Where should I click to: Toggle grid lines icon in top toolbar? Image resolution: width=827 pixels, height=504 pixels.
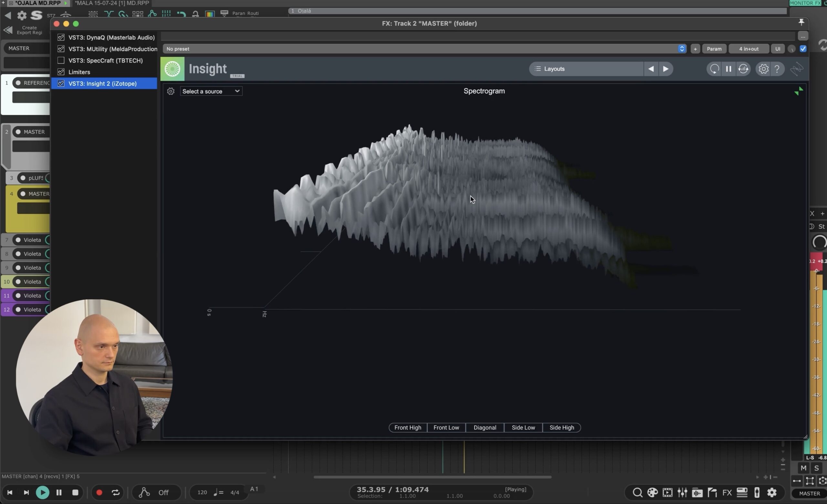pyautogui.click(x=166, y=14)
